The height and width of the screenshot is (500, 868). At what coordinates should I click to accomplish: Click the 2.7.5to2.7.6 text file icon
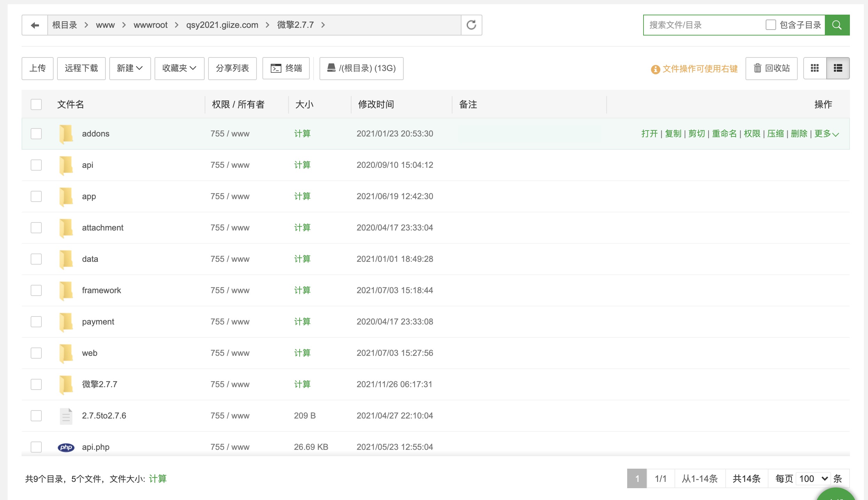click(x=66, y=416)
